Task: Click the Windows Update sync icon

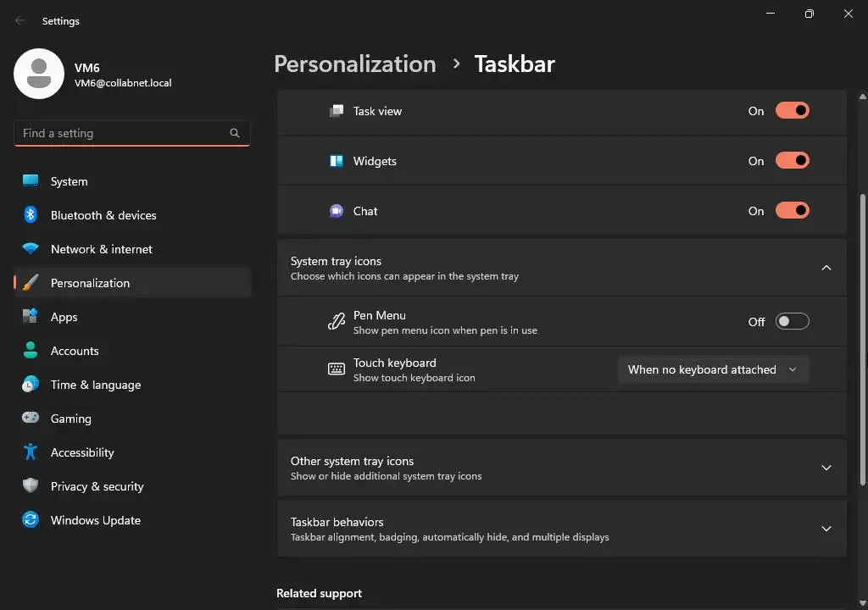Action: pyautogui.click(x=31, y=520)
